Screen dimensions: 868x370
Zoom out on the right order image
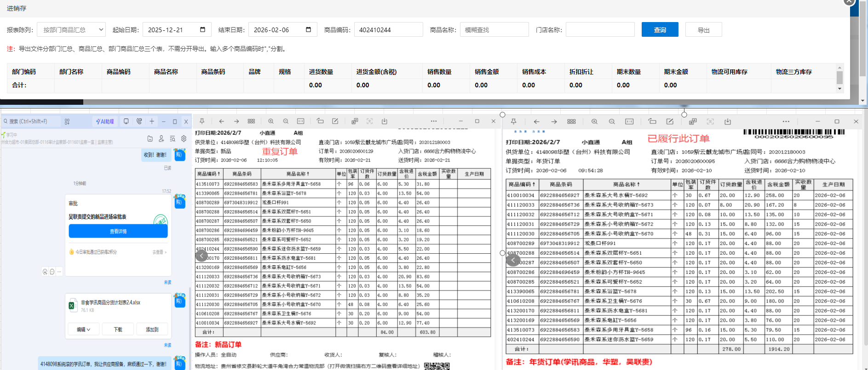tap(612, 122)
